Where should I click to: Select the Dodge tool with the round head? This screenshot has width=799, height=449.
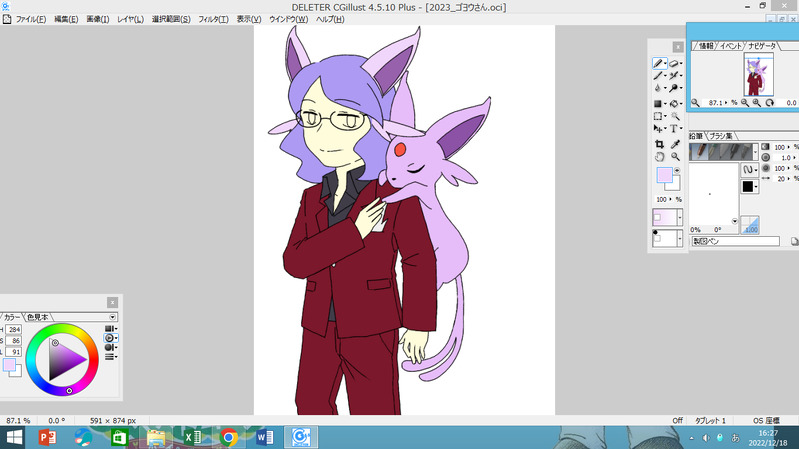coord(674,88)
